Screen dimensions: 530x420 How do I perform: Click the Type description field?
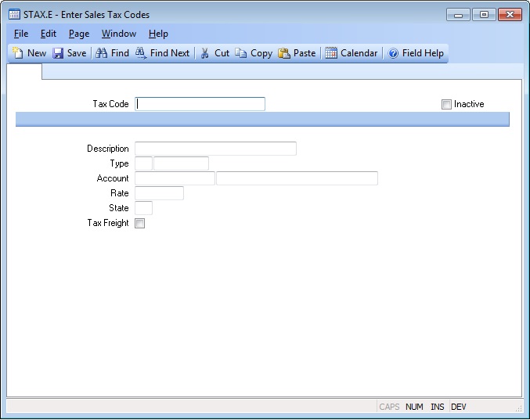click(x=181, y=163)
